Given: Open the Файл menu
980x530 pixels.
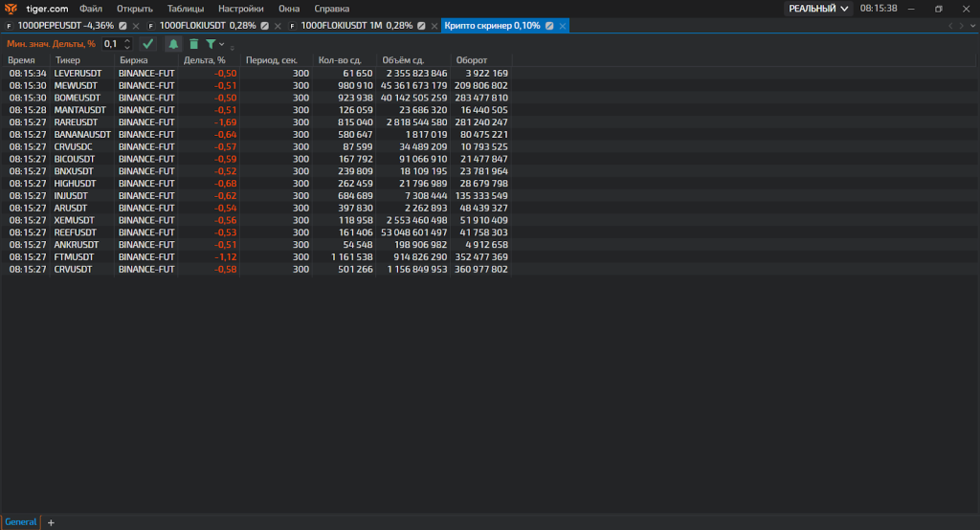Looking at the screenshot, I should click(91, 9).
